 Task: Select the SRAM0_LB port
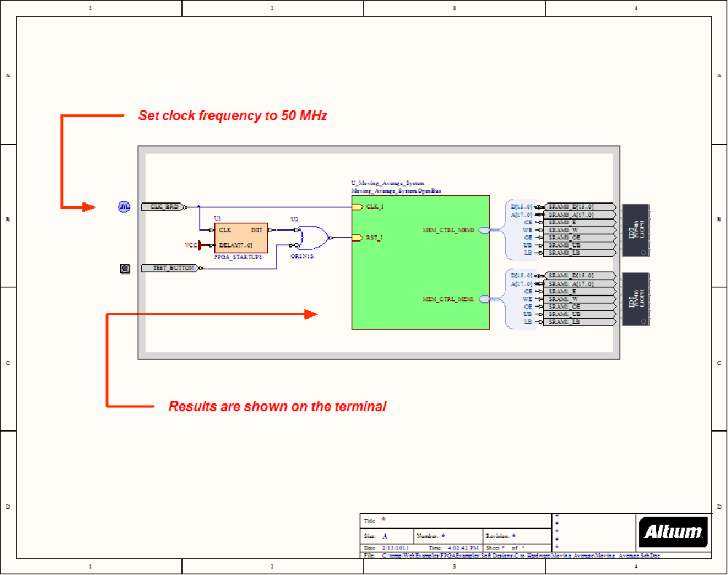point(580,253)
